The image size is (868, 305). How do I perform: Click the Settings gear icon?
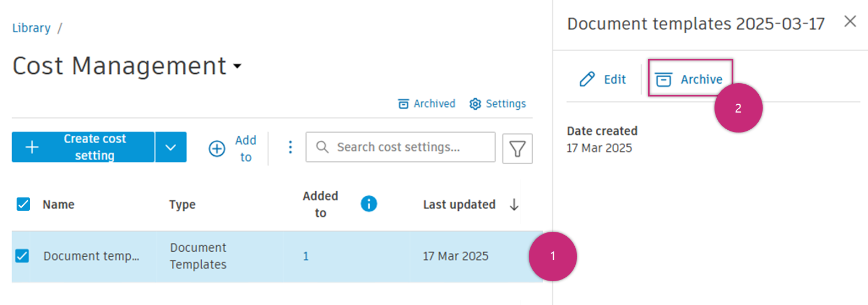(x=475, y=104)
